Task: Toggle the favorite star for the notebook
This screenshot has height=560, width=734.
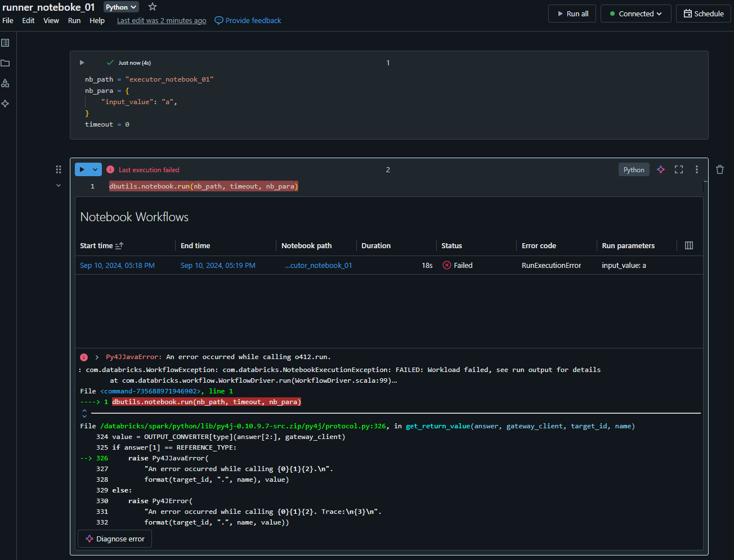Action: [x=152, y=7]
